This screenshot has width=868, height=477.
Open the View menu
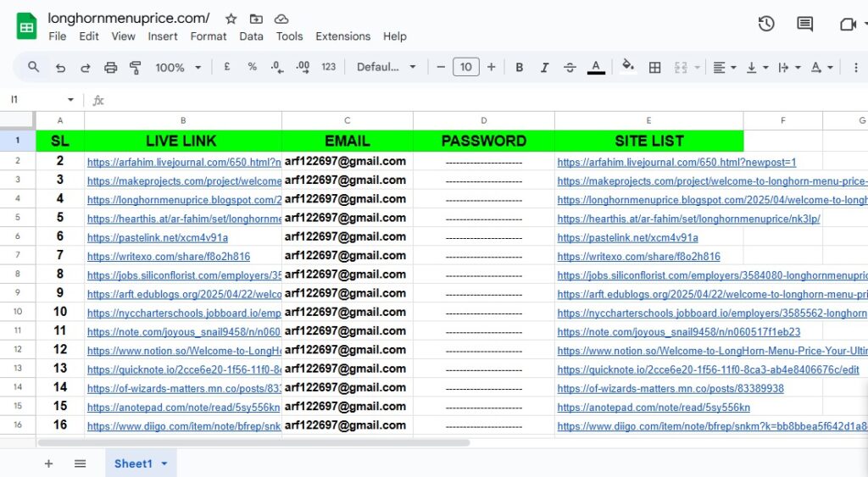[x=123, y=36]
